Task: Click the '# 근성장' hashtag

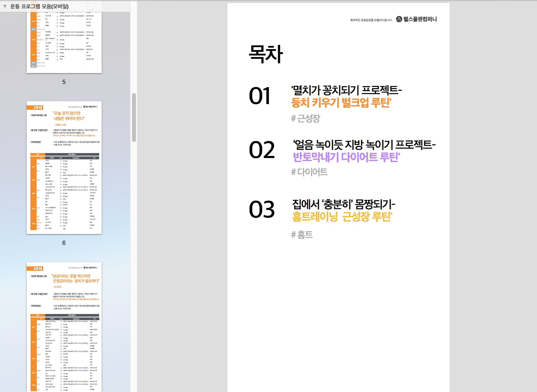Action: (x=306, y=118)
